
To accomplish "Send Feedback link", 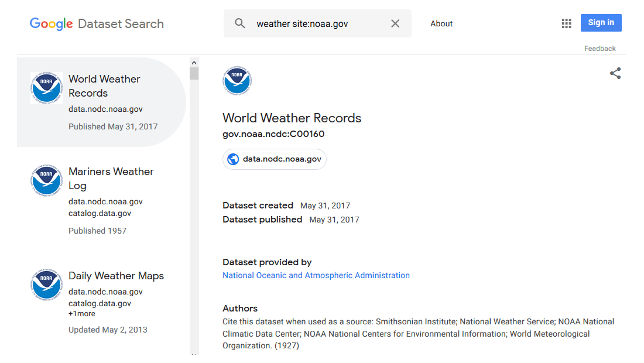I will (600, 49).
